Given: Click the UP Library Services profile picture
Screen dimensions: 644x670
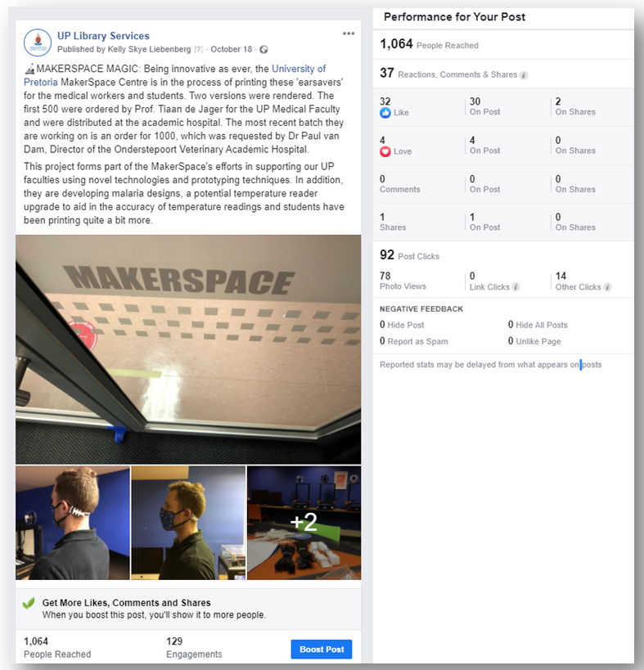Looking at the screenshot, I should [38, 43].
